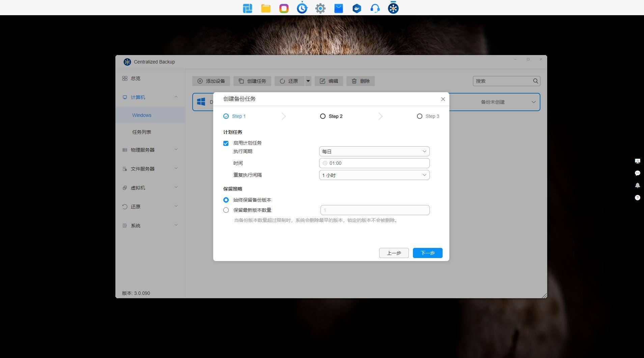Open the settings gear icon in top dock
644x358 pixels.
320,8
